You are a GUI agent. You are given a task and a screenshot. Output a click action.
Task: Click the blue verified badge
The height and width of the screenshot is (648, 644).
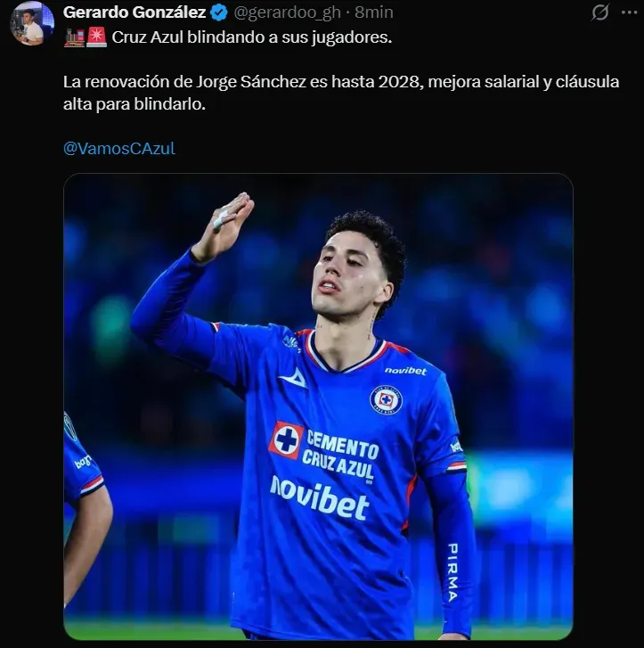(218, 12)
